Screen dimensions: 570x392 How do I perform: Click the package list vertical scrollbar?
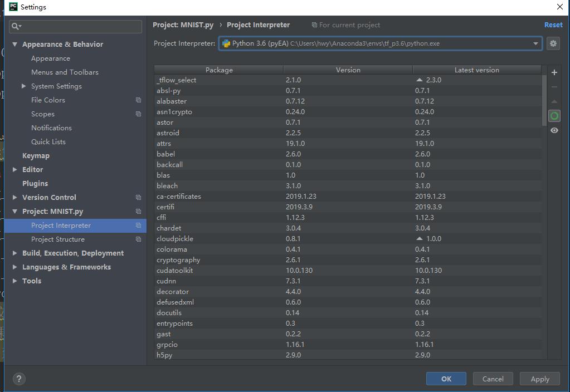(544, 101)
